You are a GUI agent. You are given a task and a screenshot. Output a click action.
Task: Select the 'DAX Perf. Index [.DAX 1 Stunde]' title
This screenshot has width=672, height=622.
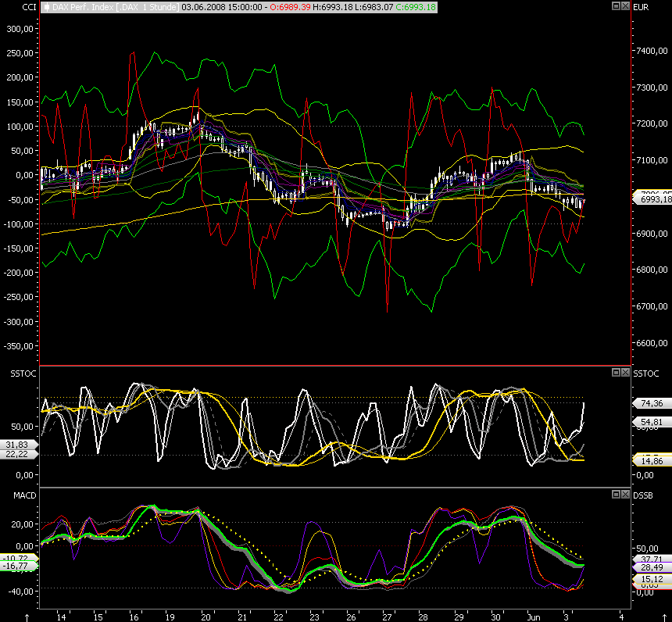pos(116,7)
